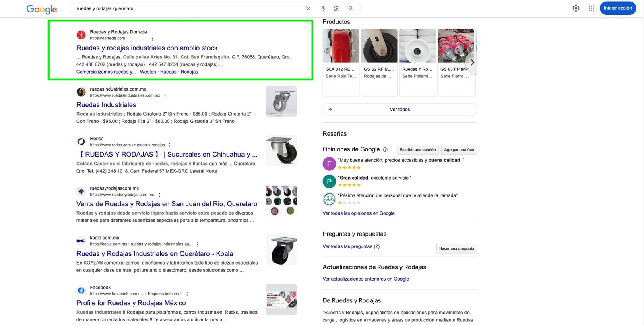Viewport: 644px width, 325px height.
Task: Submit the search with the magnifier icon
Action: click(351, 8)
